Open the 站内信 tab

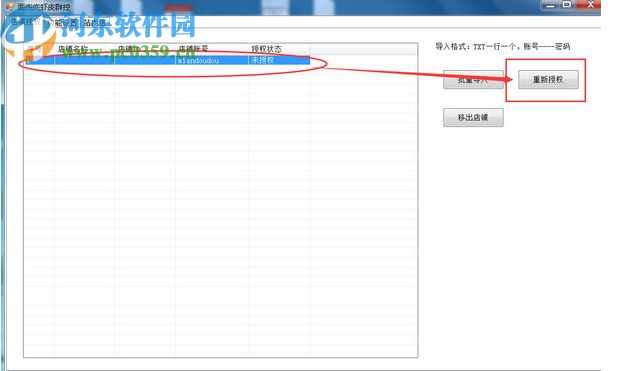94,22
